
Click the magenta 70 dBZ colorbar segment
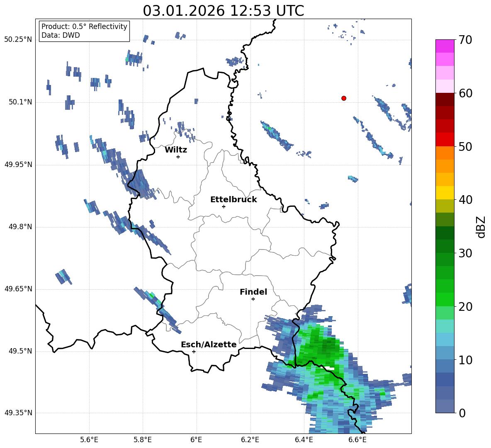tap(445, 46)
